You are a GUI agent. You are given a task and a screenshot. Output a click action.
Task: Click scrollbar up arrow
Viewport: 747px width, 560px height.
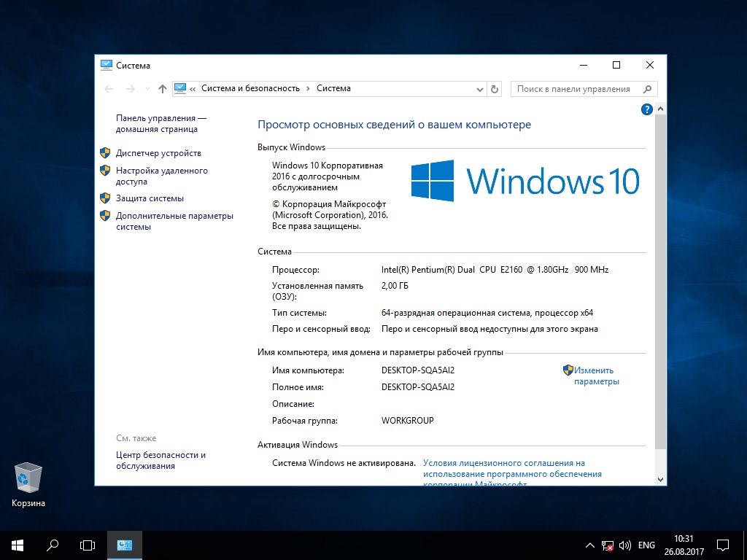[660, 109]
